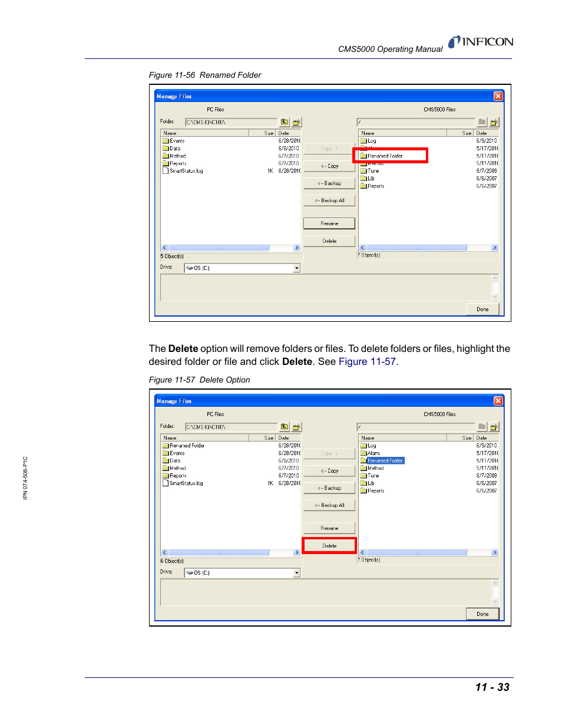Click Done button in Figure 11-56 dialog
562x728 pixels.
point(482,309)
